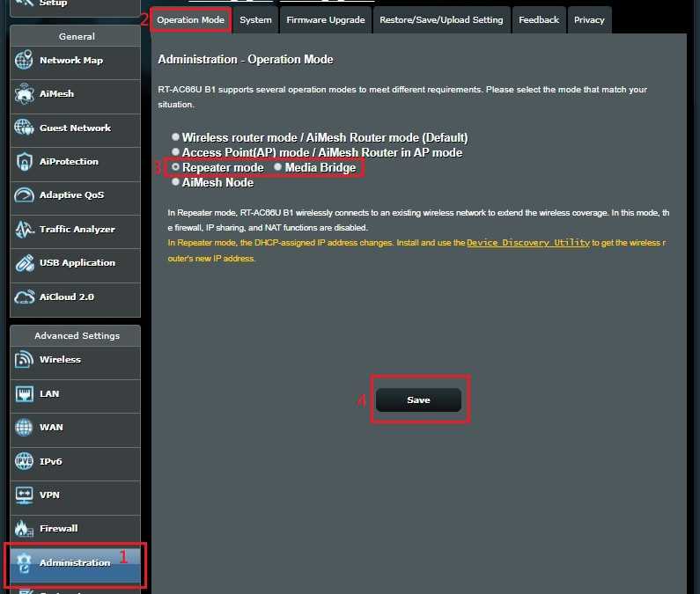Open Firewall settings menu label

pyautogui.click(x=58, y=528)
